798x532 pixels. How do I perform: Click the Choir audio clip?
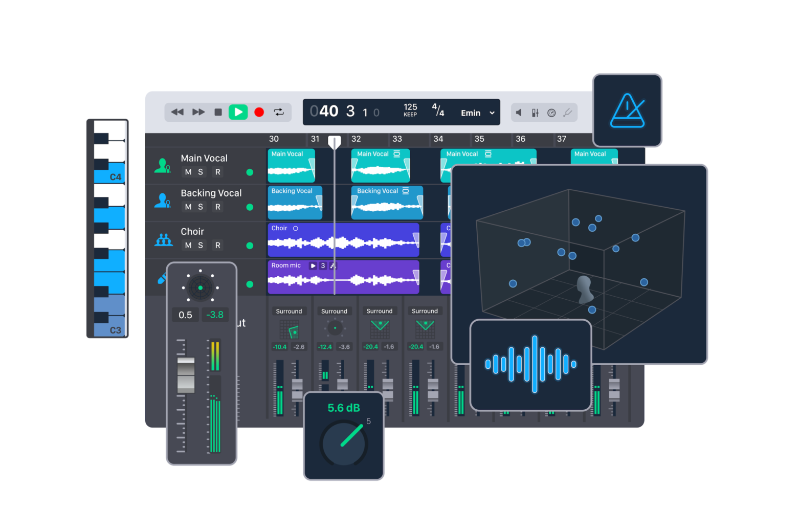(343, 240)
